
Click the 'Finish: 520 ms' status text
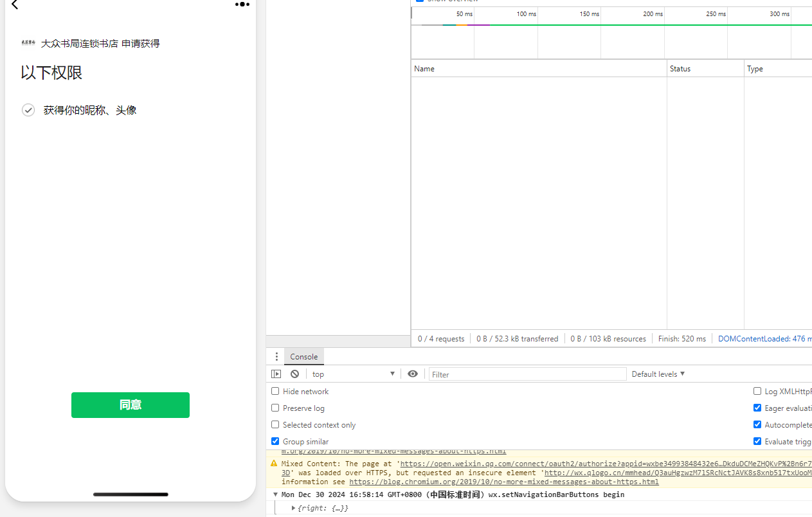click(682, 339)
